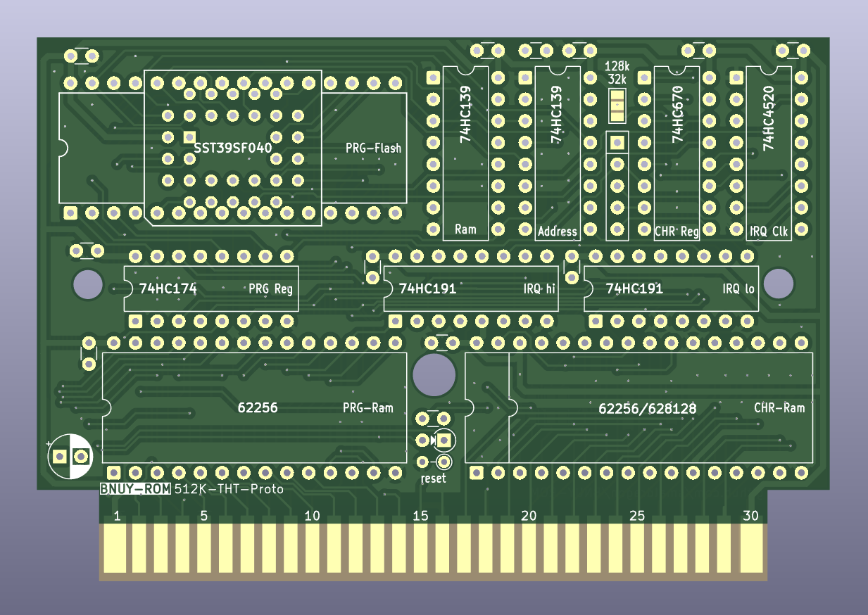
Task: Select the 74HC139 label above Ram
Action: (465, 115)
